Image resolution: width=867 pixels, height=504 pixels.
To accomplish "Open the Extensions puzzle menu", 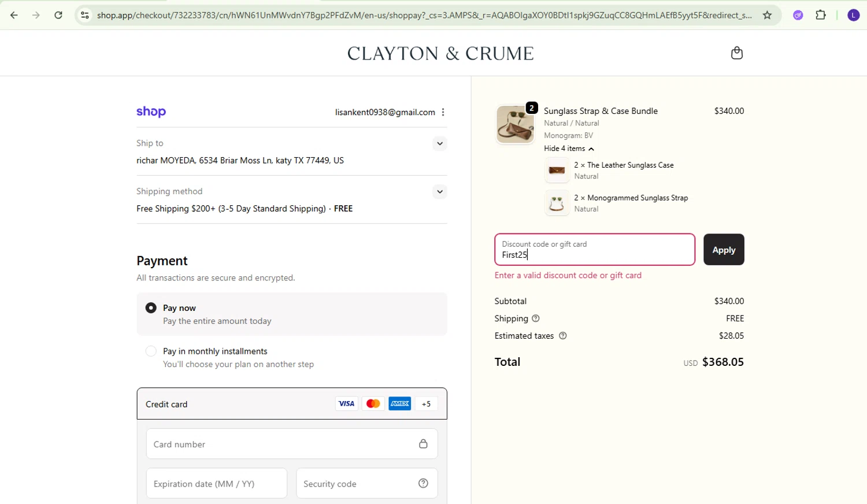I will 821,16.
